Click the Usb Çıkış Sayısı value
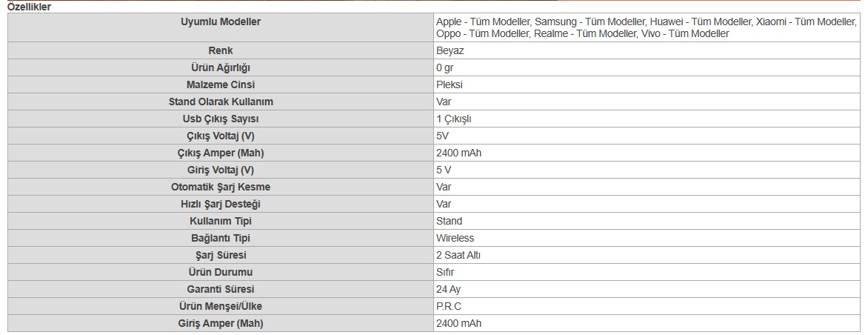The image size is (868, 335). click(454, 119)
